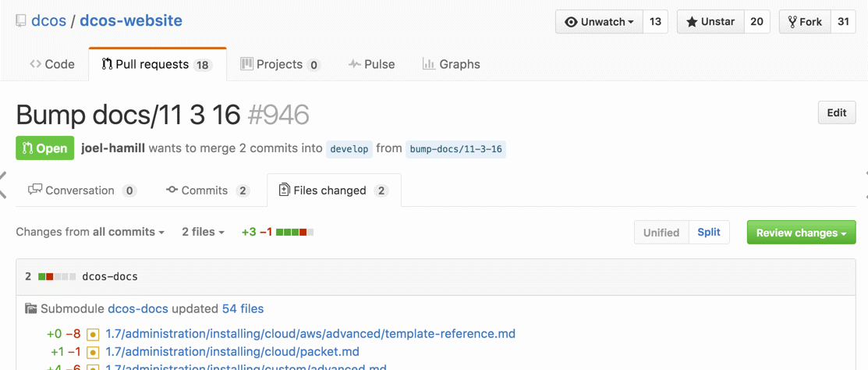Image resolution: width=868 pixels, height=370 pixels.
Task: Click the Projects tab board icon
Action: (246, 64)
